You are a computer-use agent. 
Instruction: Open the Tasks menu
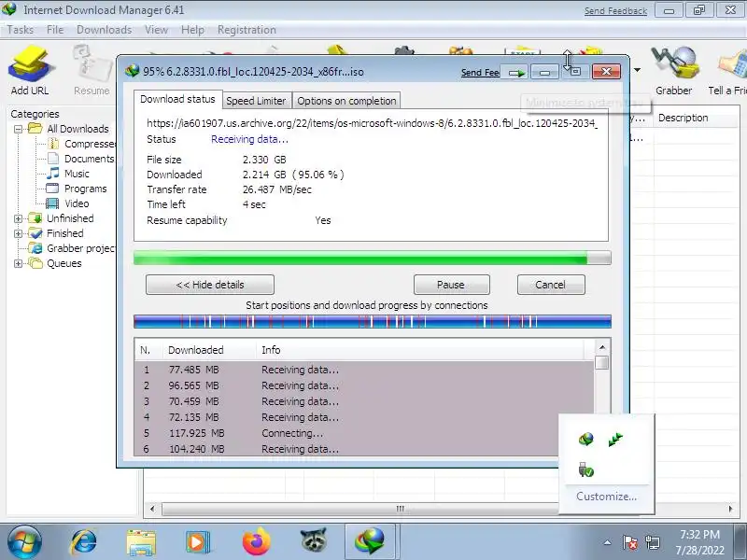[x=20, y=30]
